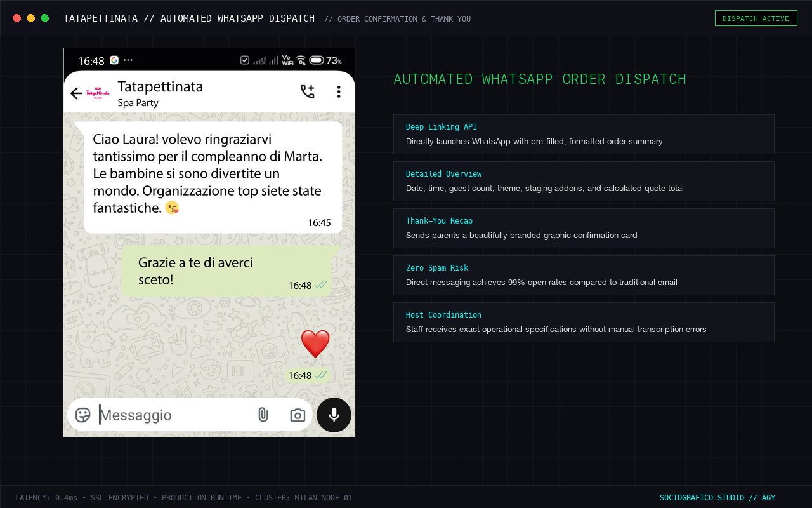The height and width of the screenshot is (508, 812).
Task: Click the read ticks on the 'Grazie' reply
Action: click(321, 285)
